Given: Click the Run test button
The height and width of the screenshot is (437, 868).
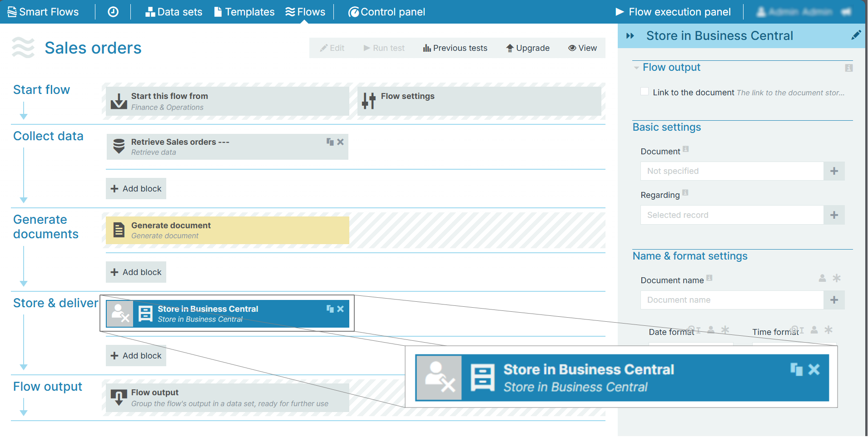Looking at the screenshot, I should (384, 48).
